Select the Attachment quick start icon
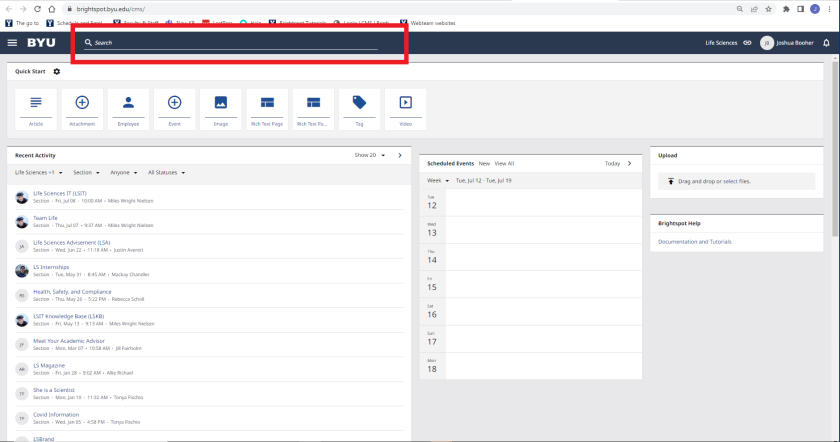Viewport: 840px width, 442px height. 82,108
